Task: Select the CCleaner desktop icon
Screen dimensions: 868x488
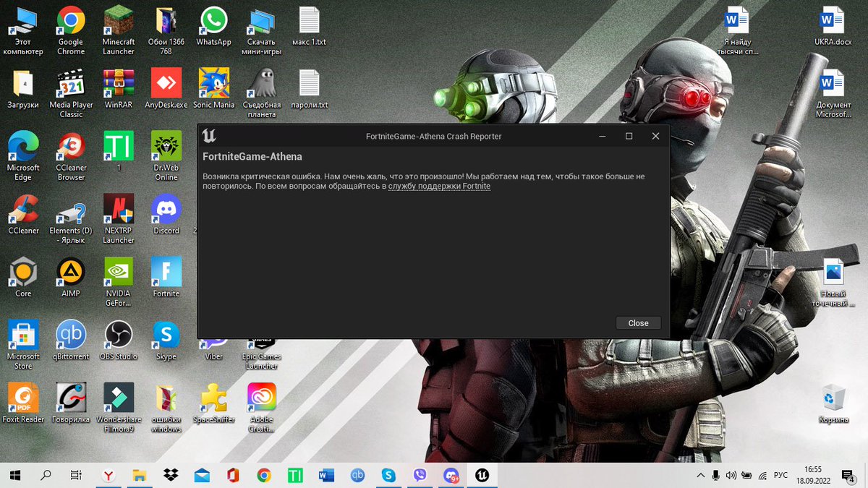Action: (x=23, y=215)
